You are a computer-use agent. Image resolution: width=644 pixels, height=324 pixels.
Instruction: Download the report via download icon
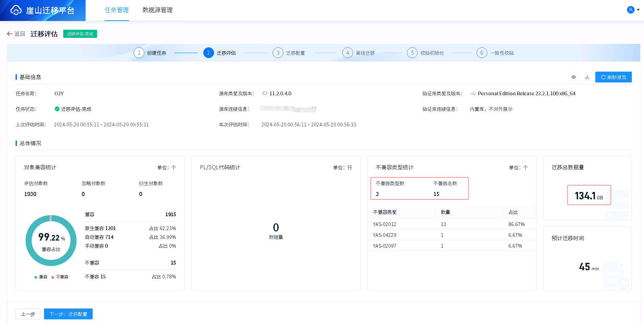coord(587,77)
